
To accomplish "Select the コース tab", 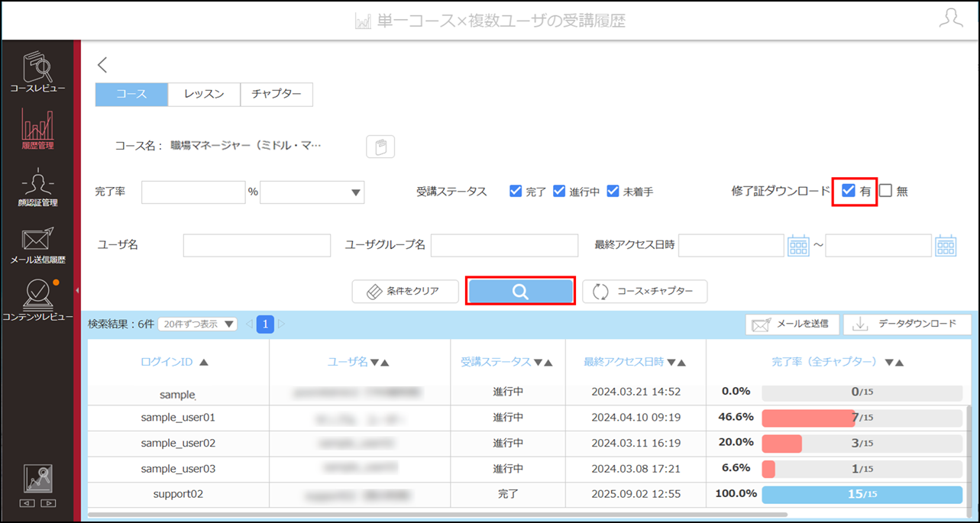I will coord(131,95).
